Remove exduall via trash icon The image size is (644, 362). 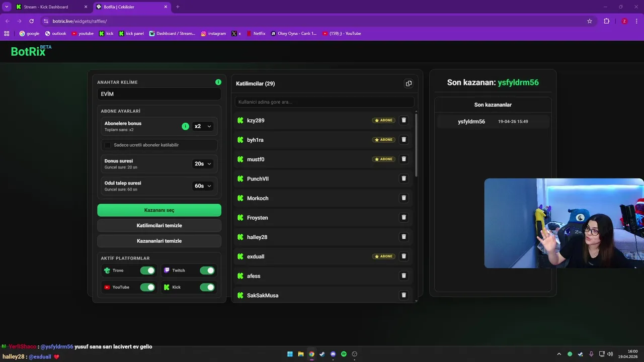coord(404,256)
